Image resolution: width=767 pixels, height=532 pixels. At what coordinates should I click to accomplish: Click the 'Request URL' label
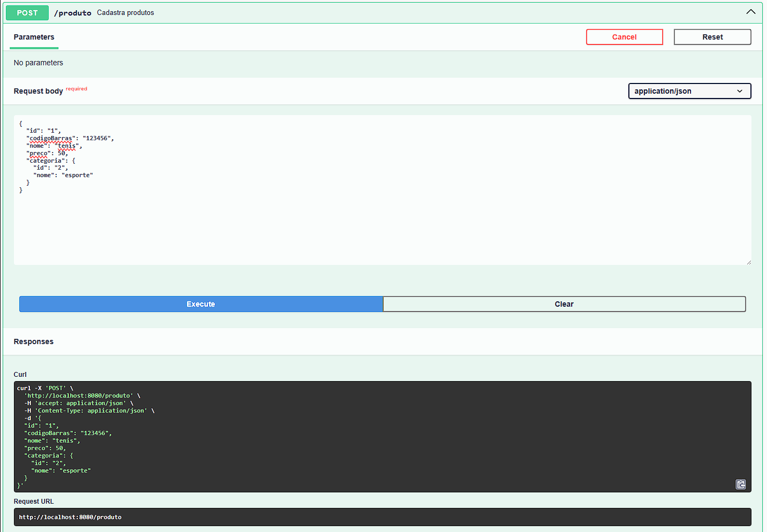(34, 501)
